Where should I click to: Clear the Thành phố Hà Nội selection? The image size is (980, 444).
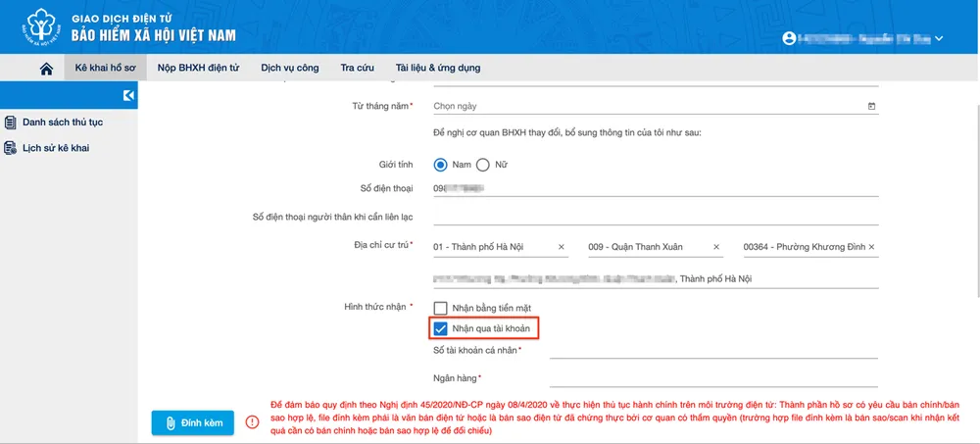point(562,247)
